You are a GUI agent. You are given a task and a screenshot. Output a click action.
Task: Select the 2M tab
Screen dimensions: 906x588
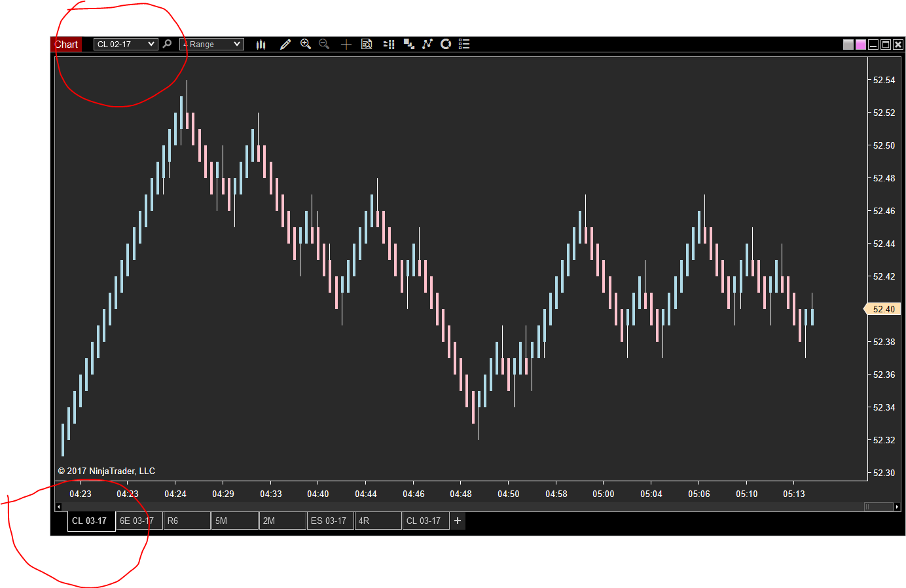coord(283,521)
